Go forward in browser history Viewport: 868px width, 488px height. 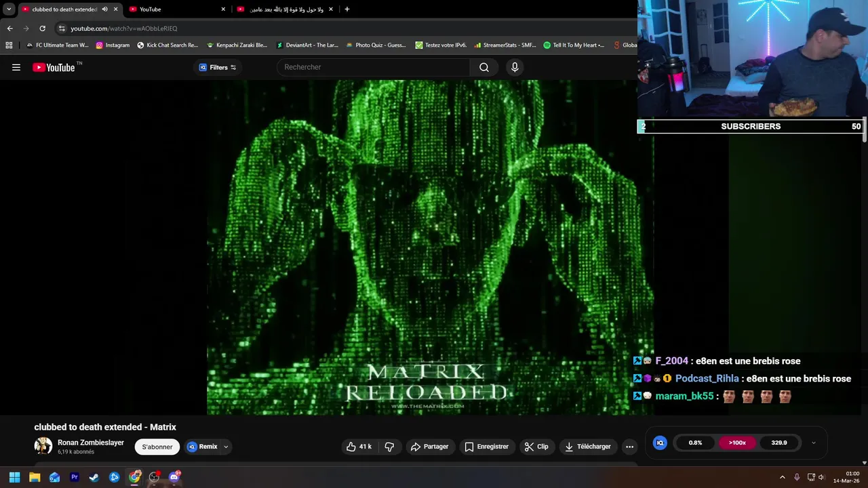(26, 28)
